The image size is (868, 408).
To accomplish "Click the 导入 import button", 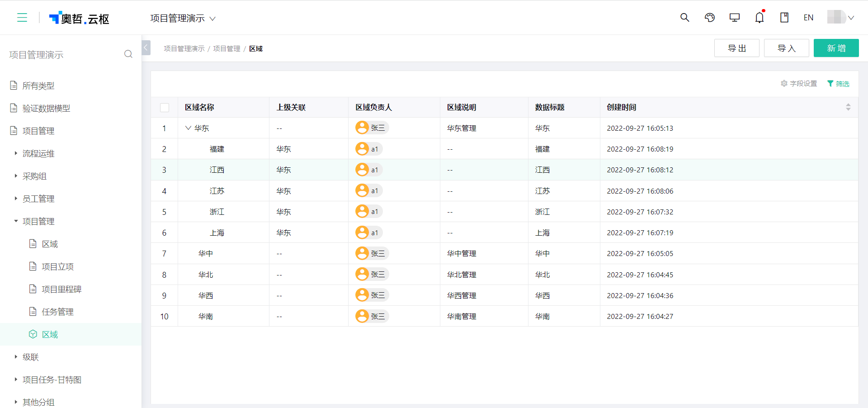I will point(787,48).
